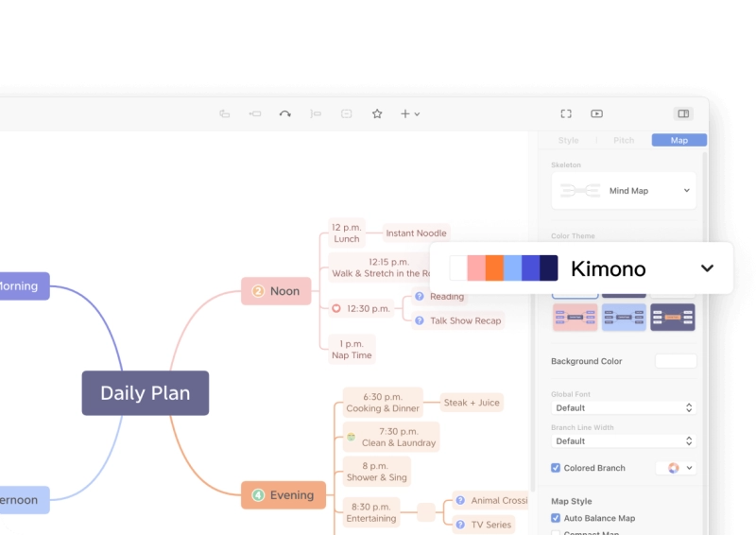The width and height of the screenshot is (756, 535).
Task: Click the star Marker icon
Action: pos(377,113)
